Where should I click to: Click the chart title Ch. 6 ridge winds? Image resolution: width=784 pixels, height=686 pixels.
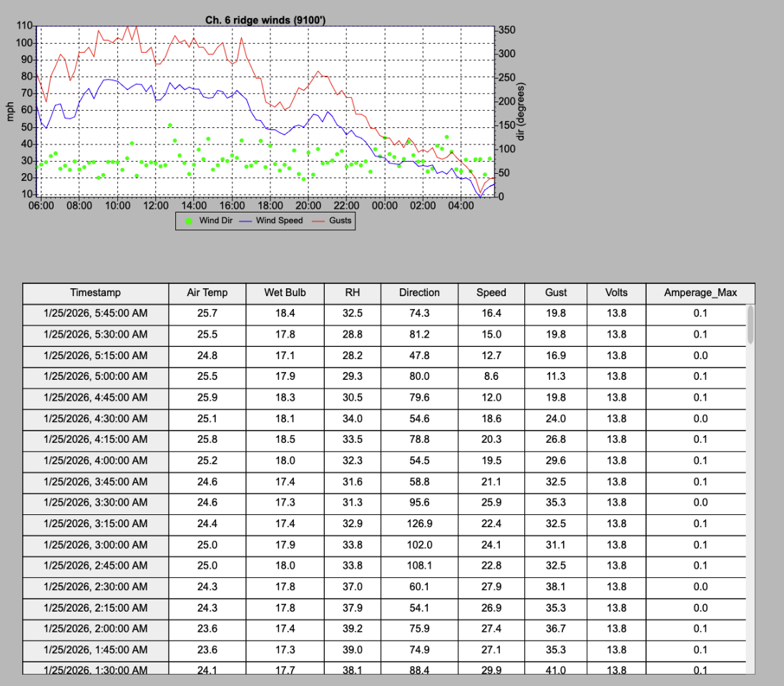267,19
